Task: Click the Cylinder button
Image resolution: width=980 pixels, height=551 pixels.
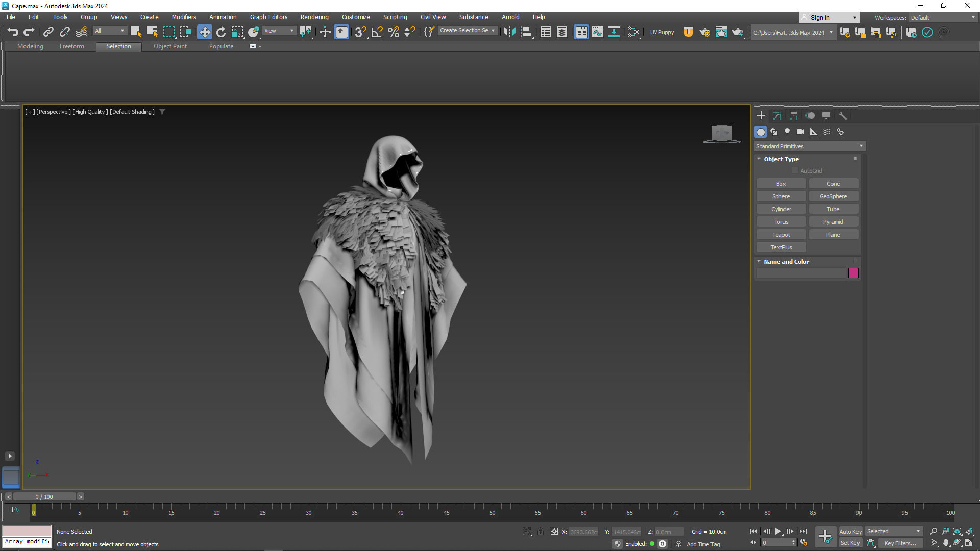Action: (781, 209)
